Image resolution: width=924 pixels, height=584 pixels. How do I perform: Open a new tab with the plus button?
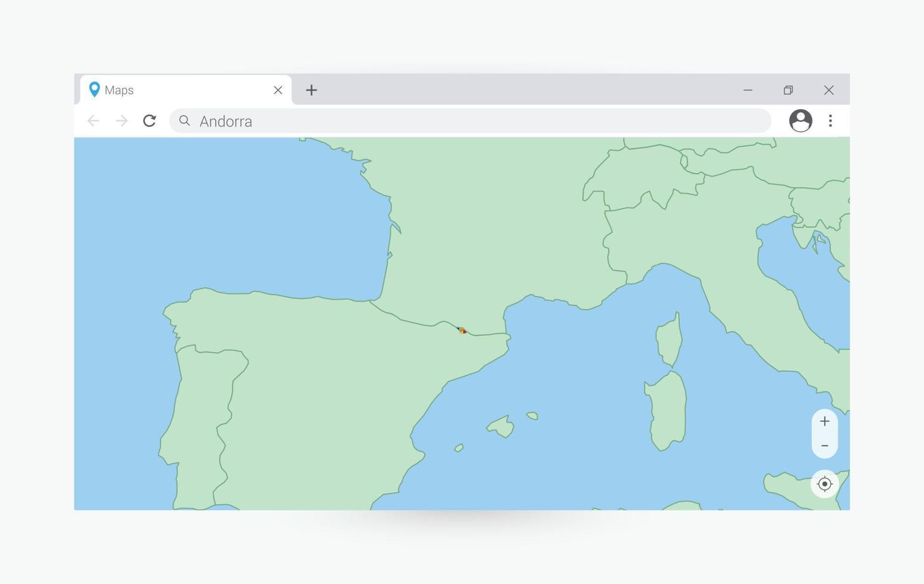(312, 90)
